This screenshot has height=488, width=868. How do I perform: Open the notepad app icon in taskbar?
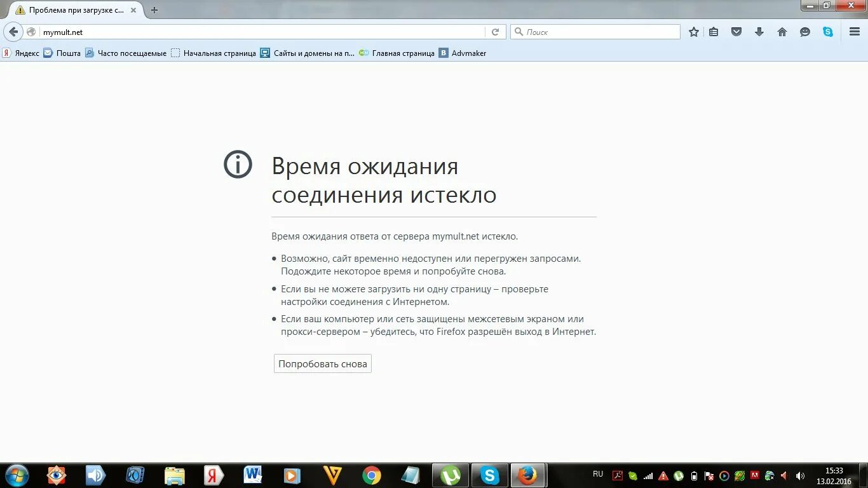(x=410, y=475)
